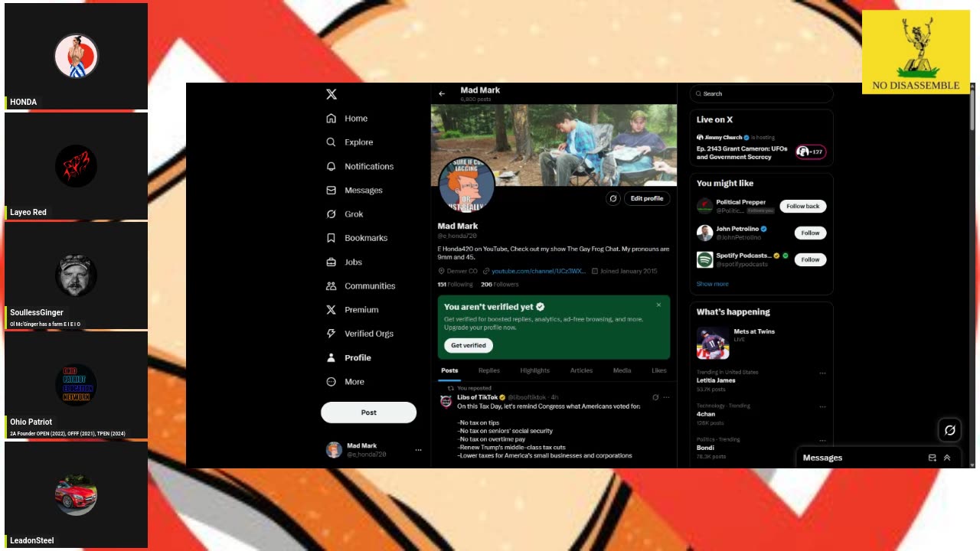Open the post's three-dot menu

[x=666, y=397]
